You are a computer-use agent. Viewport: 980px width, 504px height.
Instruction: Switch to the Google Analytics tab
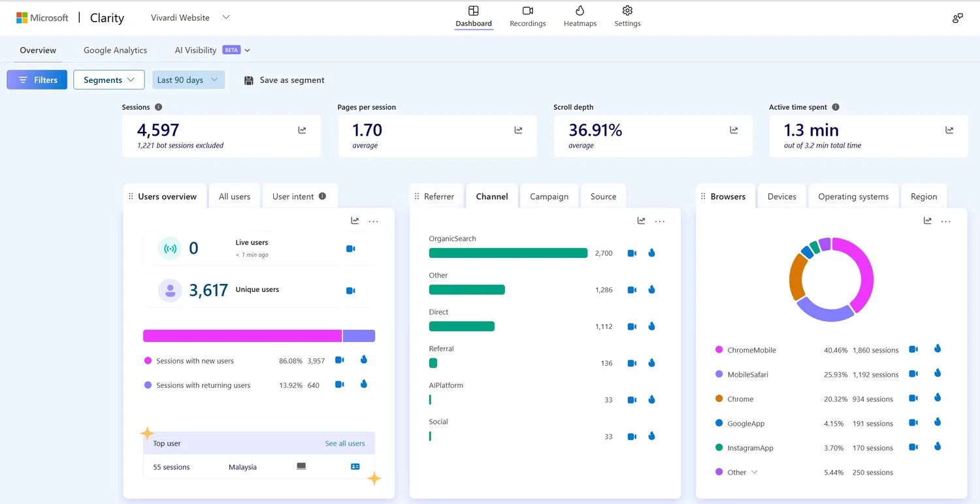coord(115,50)
